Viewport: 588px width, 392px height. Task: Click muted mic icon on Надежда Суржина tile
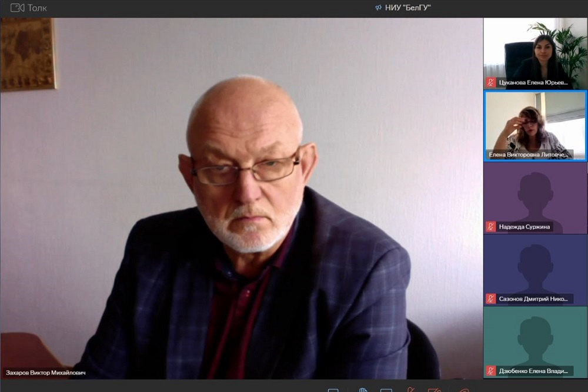coord(491,226)
